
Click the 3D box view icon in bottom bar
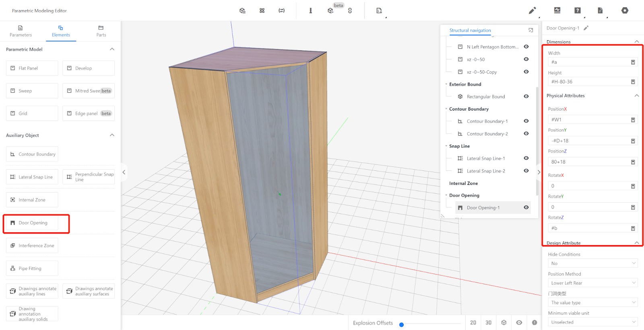[504, 322]
